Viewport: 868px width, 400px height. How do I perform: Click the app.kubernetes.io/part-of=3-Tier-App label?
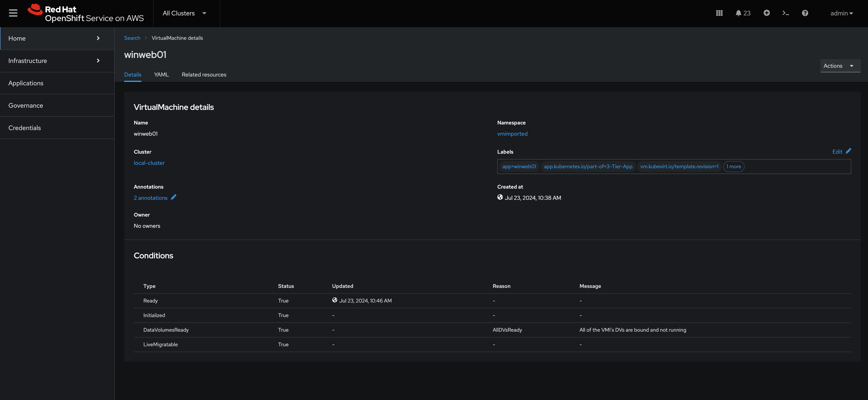pos(588,166)
